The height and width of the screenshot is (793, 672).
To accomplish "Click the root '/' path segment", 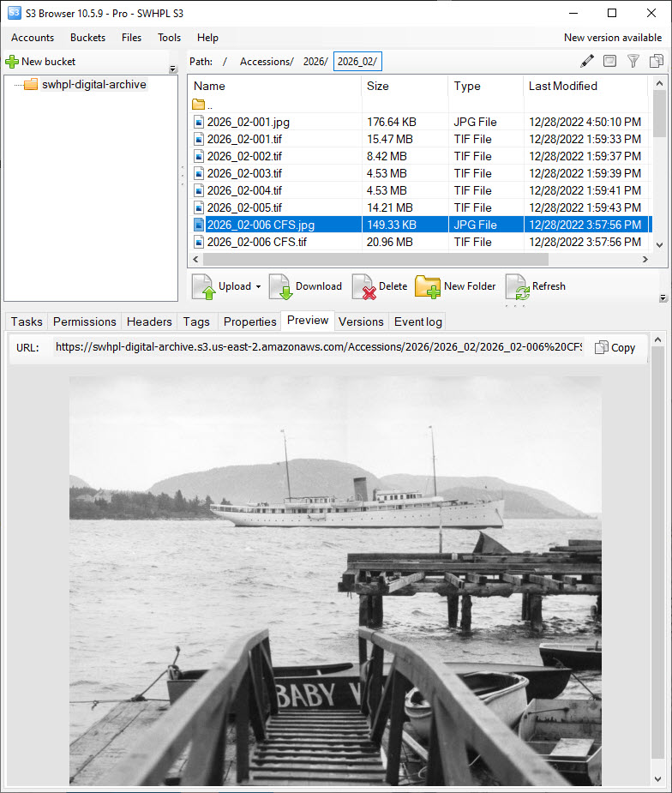I will (225, 62).
